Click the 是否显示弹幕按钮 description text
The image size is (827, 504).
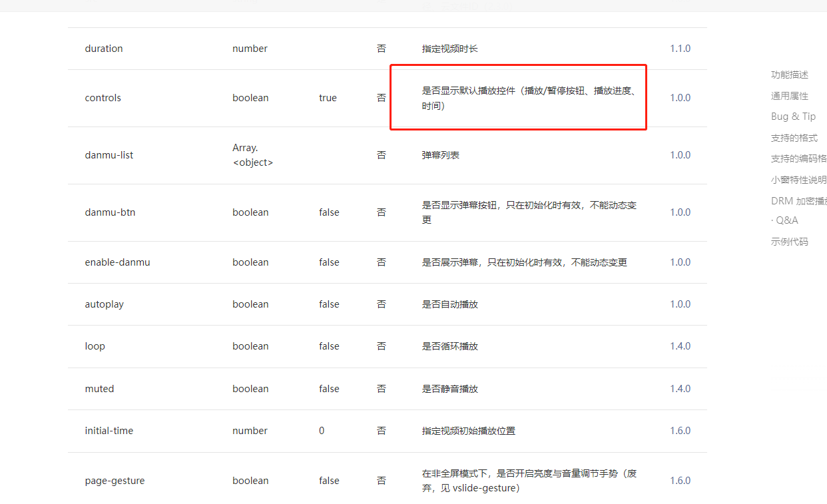(x=529, y=212)
